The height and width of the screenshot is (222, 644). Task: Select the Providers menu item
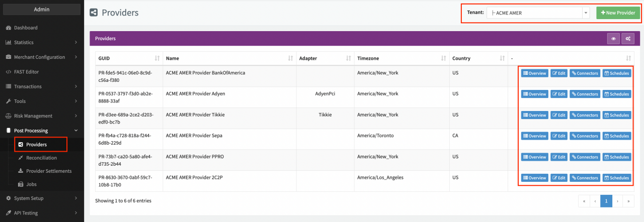36,145
